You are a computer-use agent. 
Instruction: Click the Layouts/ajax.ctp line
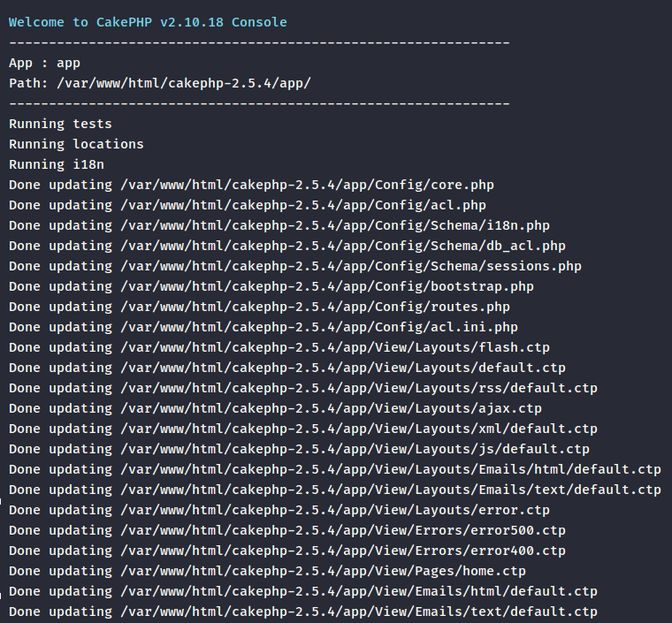275,408
